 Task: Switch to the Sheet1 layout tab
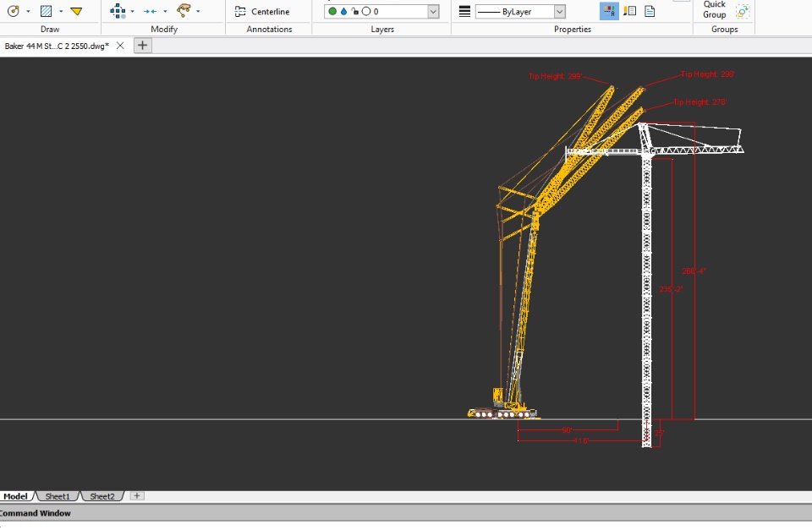tap(58, 496)
